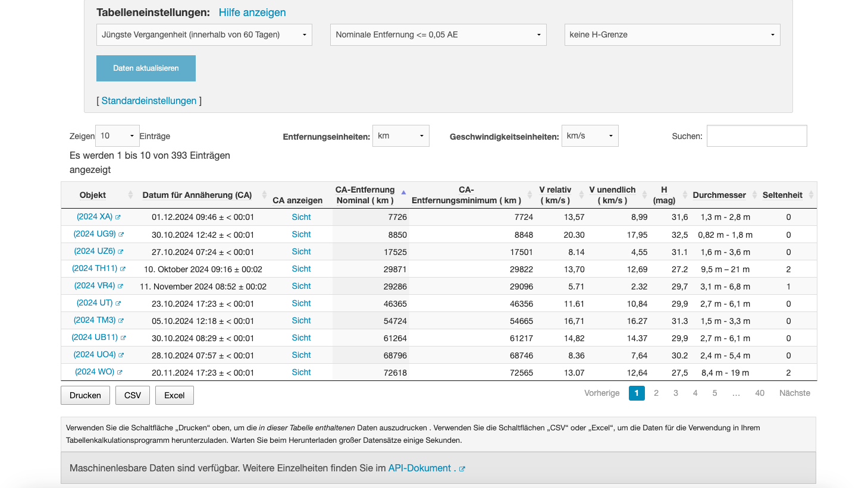
Task: Open the (2024 TH11) object link
Action: (95, 269)
